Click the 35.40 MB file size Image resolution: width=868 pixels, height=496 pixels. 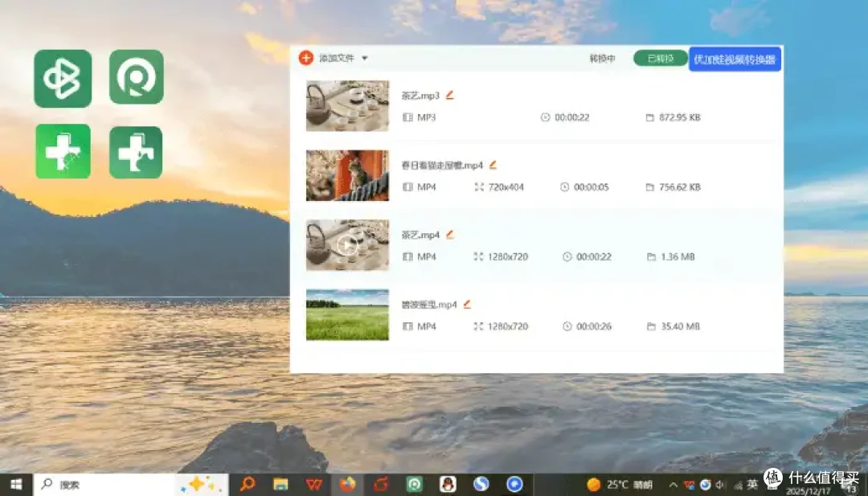(x=681, y=326)
